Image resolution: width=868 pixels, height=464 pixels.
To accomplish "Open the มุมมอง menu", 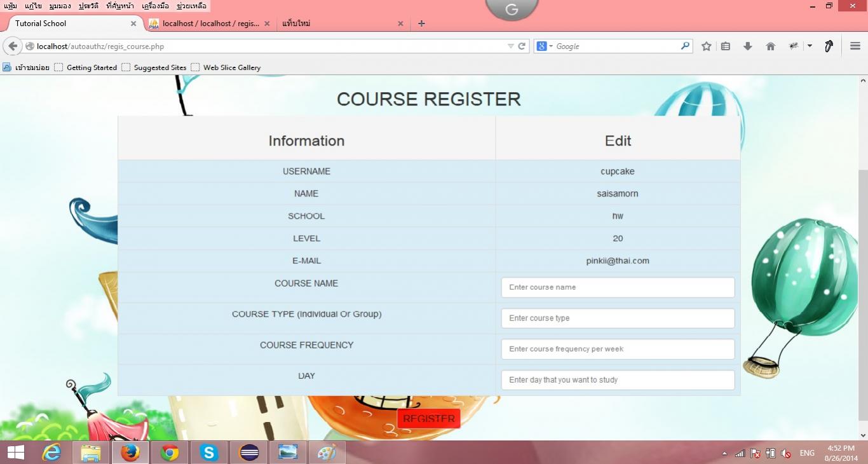I will click(61, 6).
